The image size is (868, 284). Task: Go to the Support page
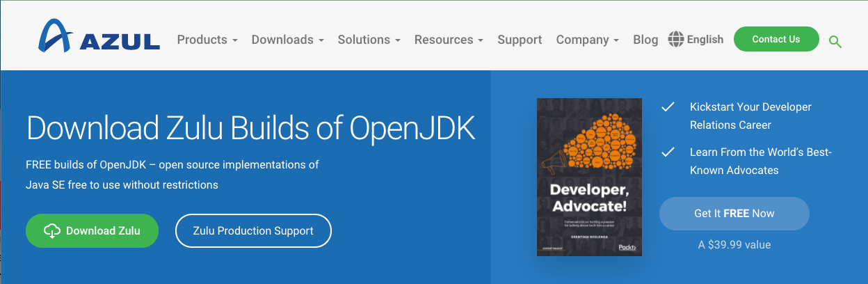[x=520, y=40]
